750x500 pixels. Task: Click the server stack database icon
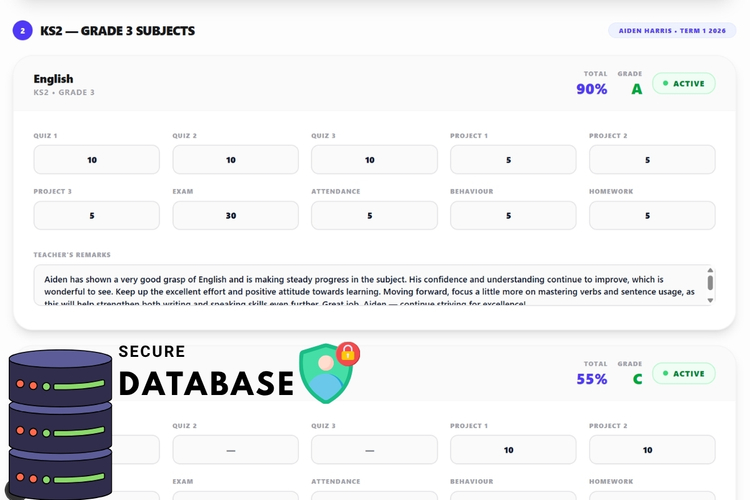point(60,424)
